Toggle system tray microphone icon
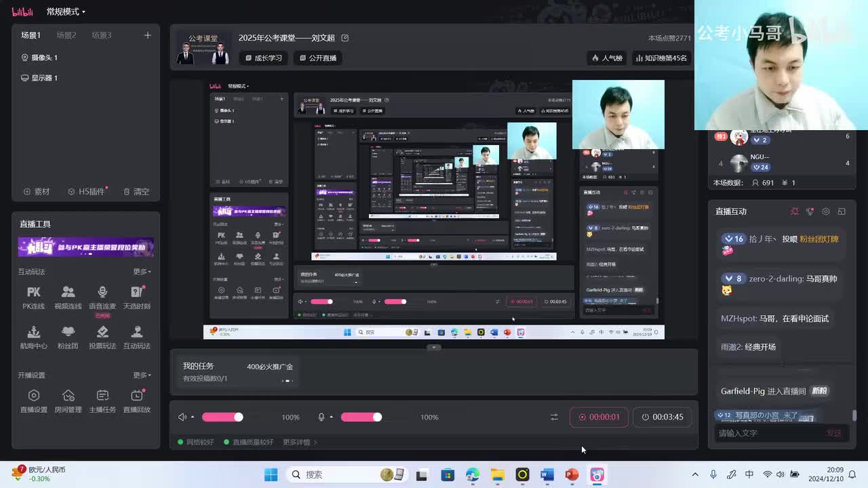Viewport: 868px width, 488px height. [x=713, y=474]
